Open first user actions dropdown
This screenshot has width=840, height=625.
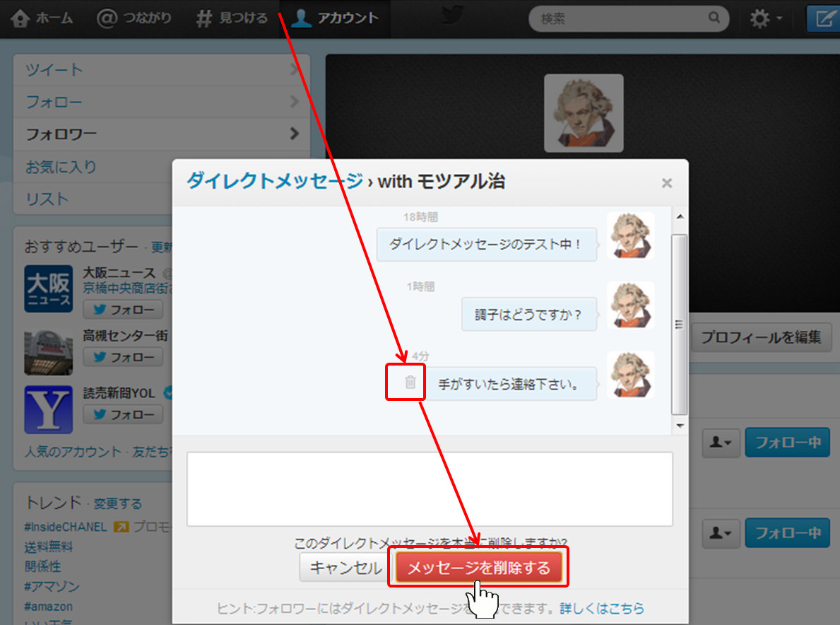click(720, 443)
